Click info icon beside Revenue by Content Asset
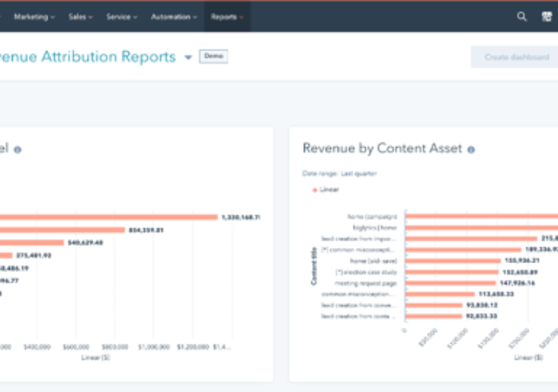The height and width of the screenshot is (392, 558). (471, 150)
